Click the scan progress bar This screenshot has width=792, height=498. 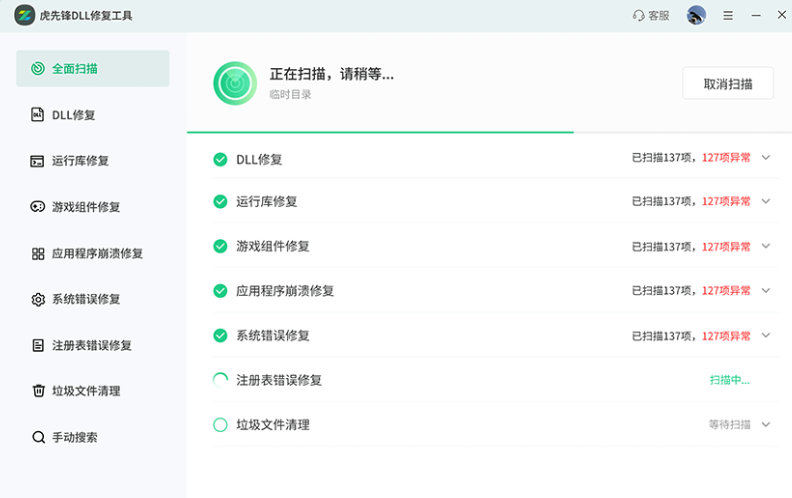[x=489, y=132]
